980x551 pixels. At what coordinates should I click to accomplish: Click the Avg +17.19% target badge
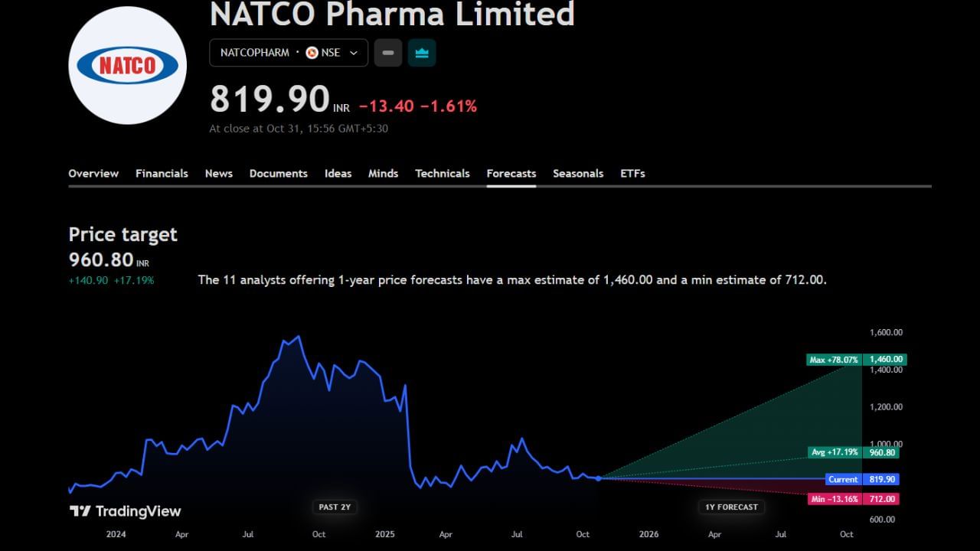[835, 452]
